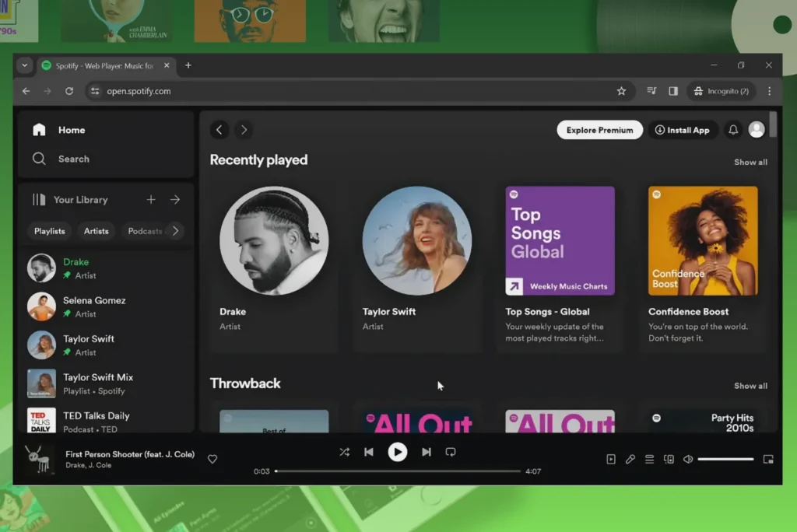Toggle repeat mode
This screenshot has width=797, height=532.
point(451,452)
